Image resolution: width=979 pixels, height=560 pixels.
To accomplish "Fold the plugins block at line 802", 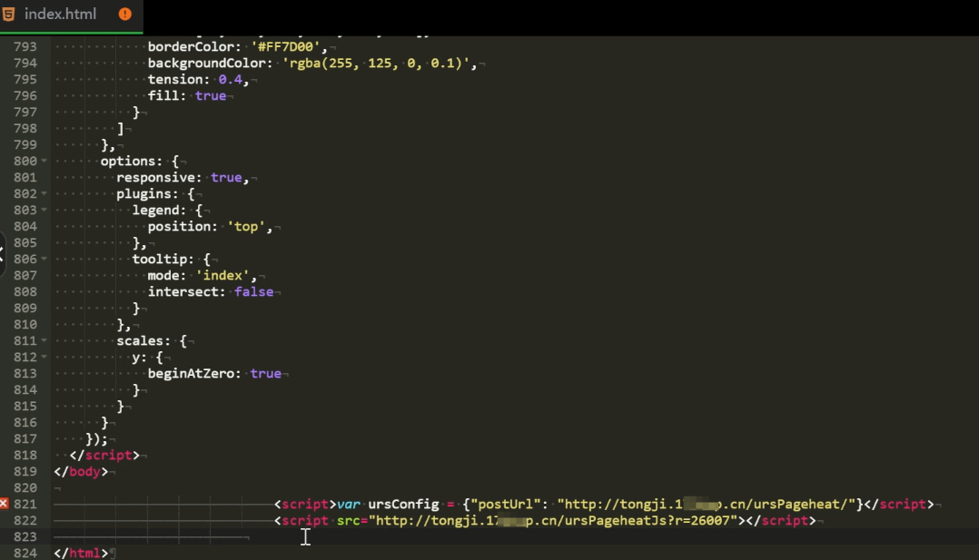I will [x=44, y=193].
